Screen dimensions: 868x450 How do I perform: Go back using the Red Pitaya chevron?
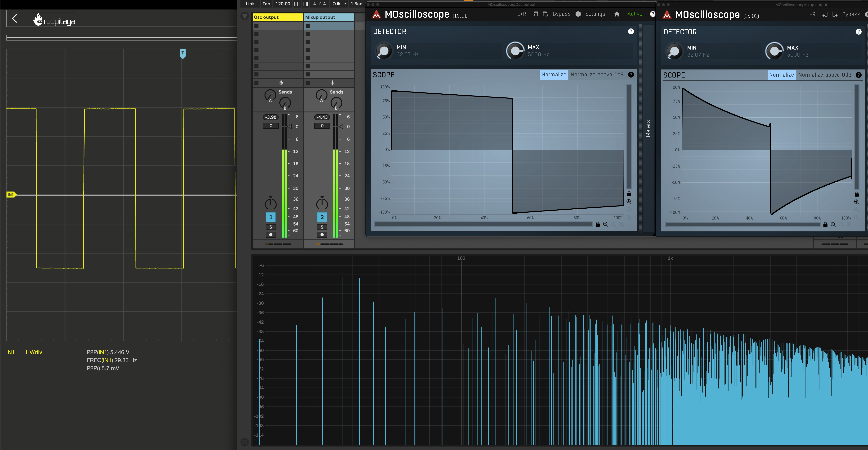[x=14, y=18]
